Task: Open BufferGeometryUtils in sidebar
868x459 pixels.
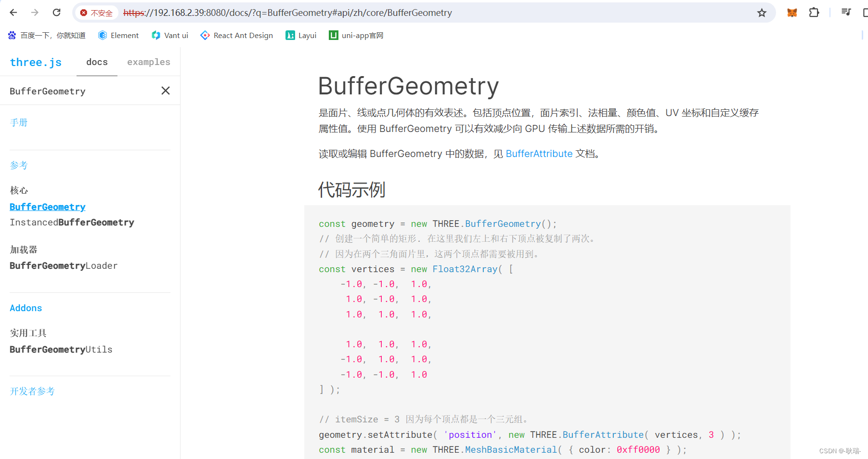Action: pyautogui.click(x=61, y=350)
